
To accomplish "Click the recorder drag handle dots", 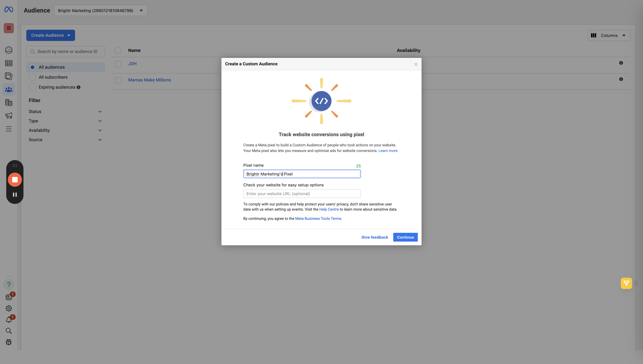I will (15, 165).
